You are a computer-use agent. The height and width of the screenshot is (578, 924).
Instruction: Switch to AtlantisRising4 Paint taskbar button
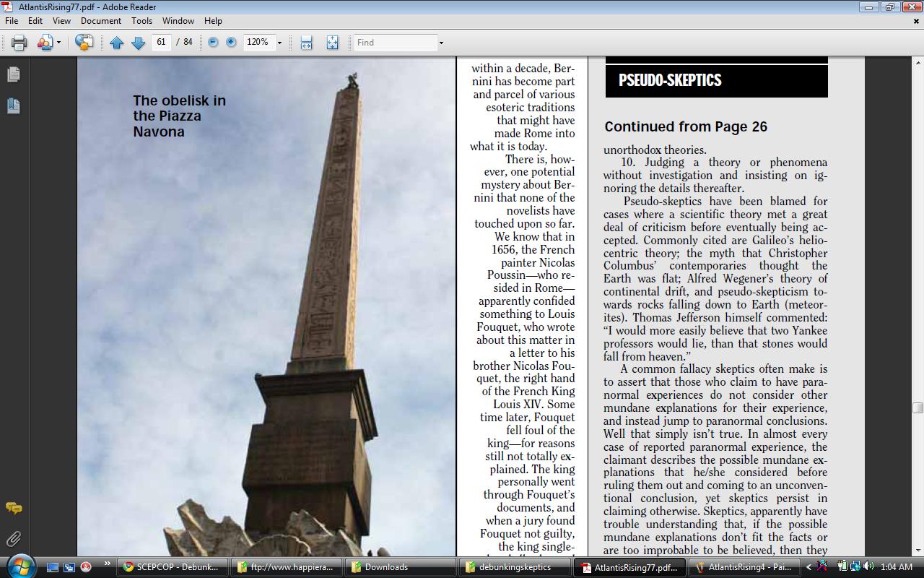tap(744, 567)
